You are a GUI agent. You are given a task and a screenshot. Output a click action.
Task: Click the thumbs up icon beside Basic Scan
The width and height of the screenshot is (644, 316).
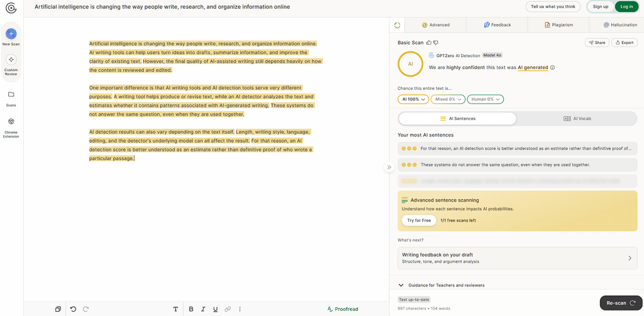tap(429, 43)
